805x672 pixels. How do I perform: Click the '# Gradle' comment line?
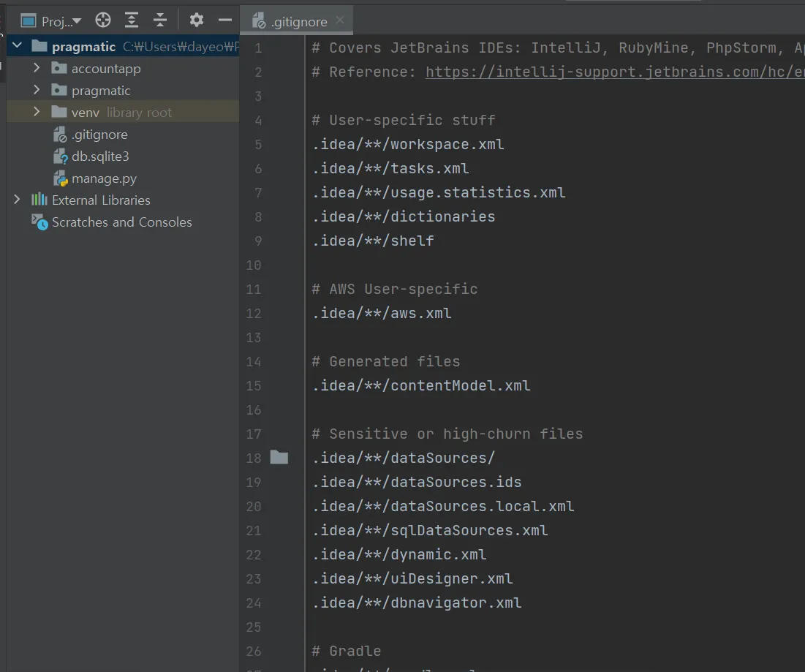pyautogui.click(x=347, y=651)
